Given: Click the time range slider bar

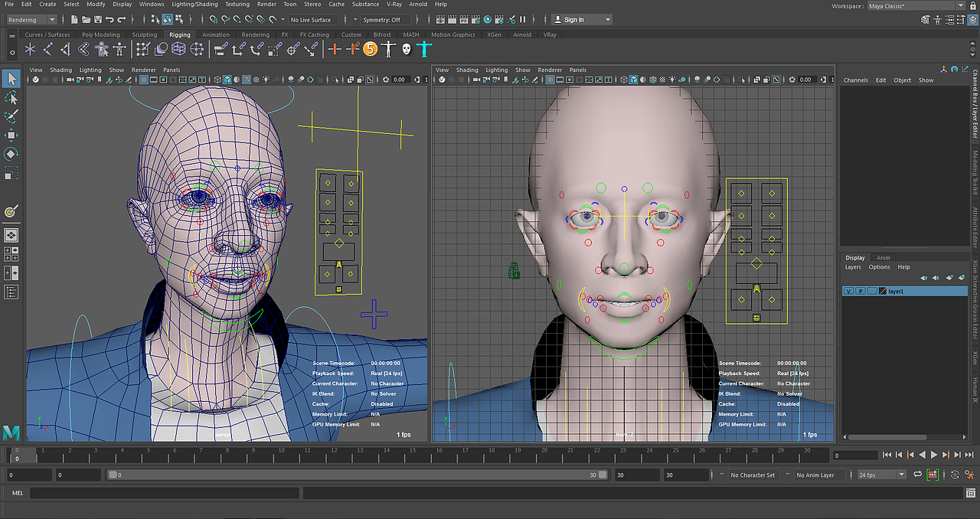Looking at the screenshot, I should (352, 475).
